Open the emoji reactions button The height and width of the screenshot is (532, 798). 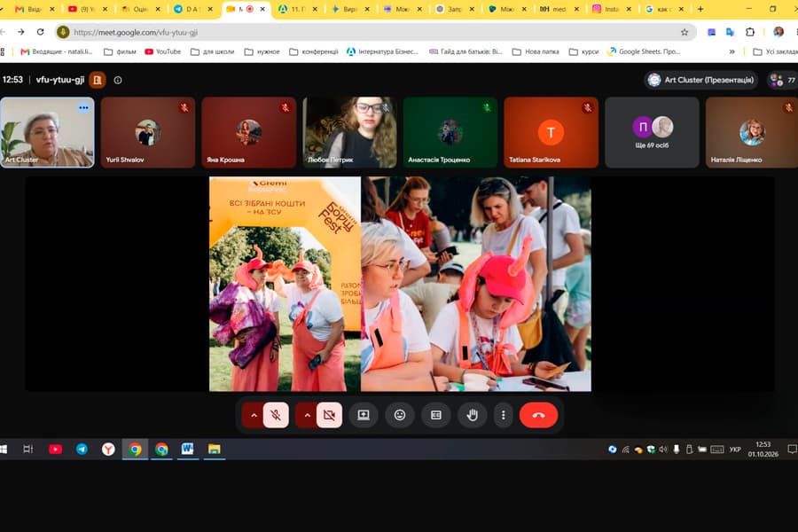[x=400, y=415]
